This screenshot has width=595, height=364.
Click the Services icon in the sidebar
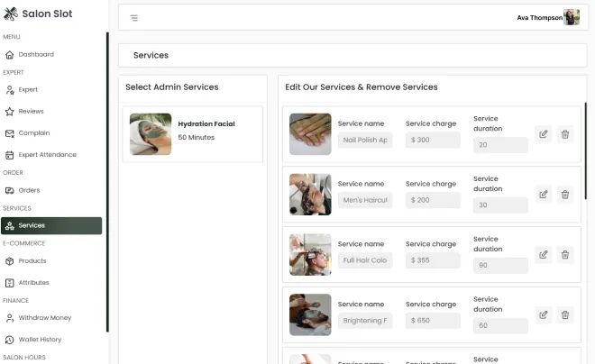[x=10, y=226]
